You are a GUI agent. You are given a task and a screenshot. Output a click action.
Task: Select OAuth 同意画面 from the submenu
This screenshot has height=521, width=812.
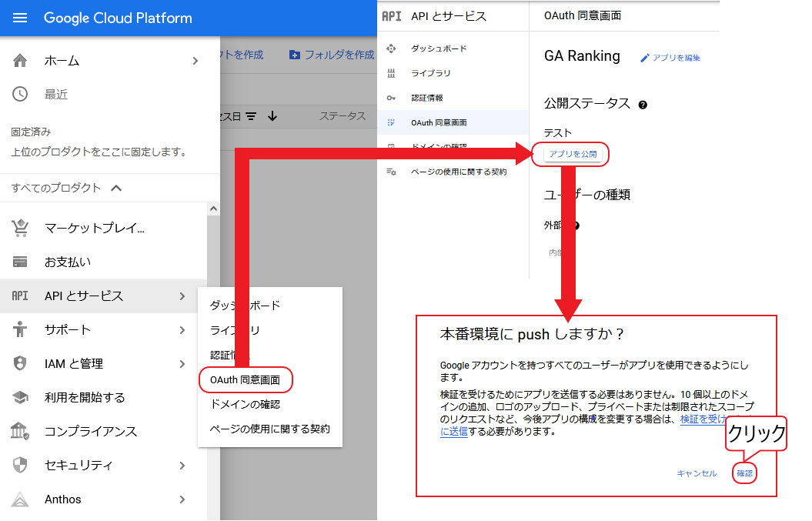[x=246, y=379]
